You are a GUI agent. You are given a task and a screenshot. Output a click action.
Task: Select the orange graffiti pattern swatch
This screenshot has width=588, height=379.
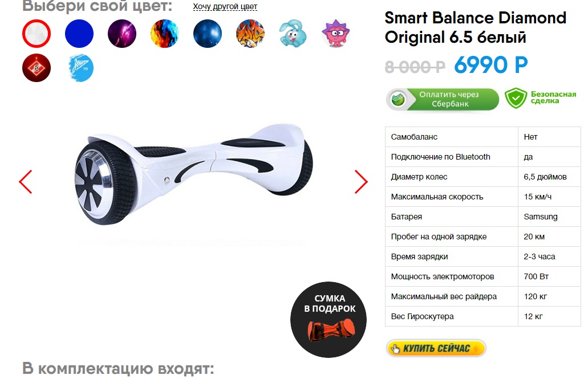250,34
